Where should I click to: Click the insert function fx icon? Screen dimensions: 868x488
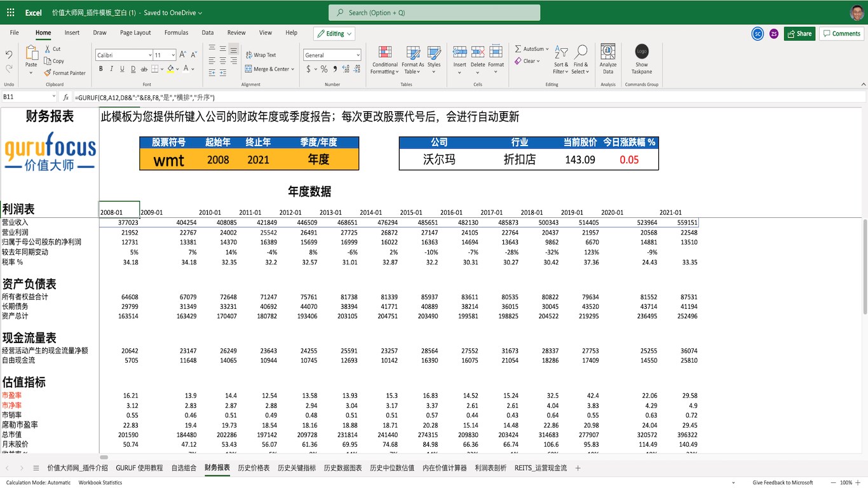pos(65,97)
